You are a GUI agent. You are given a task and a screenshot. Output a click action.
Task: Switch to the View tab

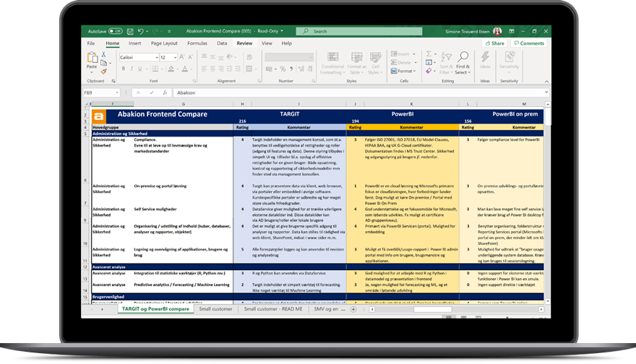tap(267, 43)
